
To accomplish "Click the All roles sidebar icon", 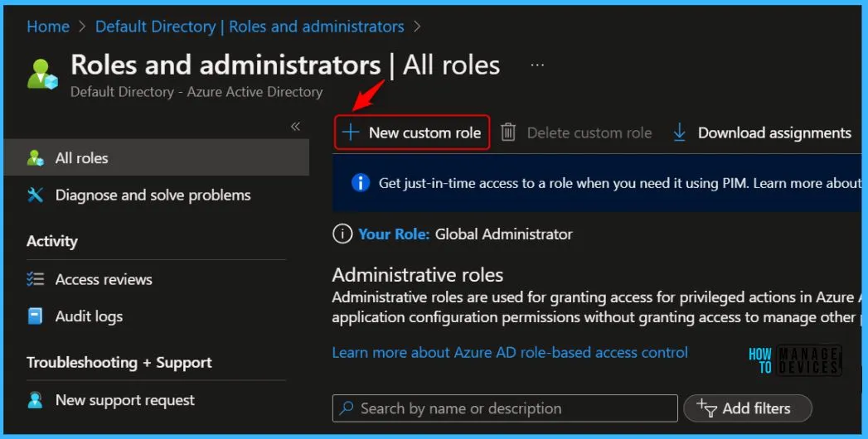I will (x=36, y=158).
